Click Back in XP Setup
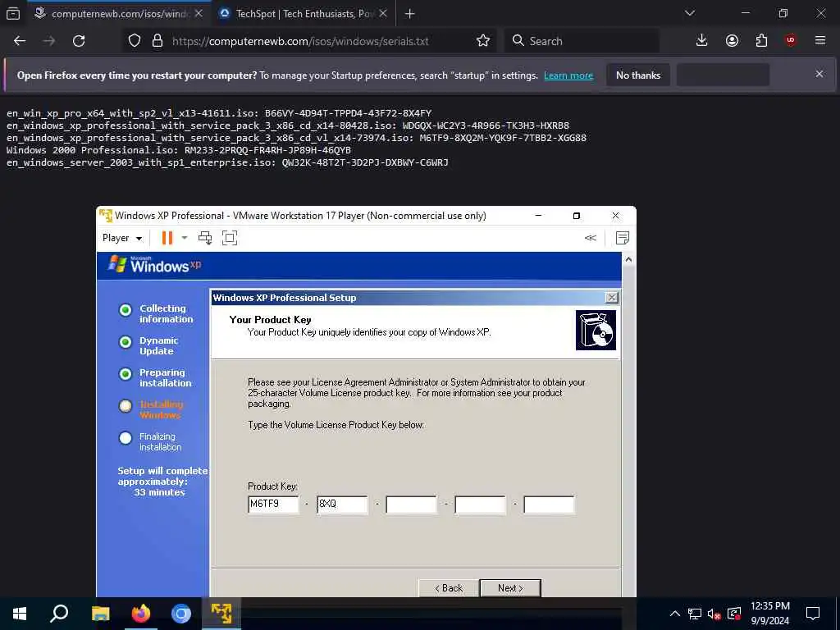Screen dimensions: 840x630 tap(449, 588)
